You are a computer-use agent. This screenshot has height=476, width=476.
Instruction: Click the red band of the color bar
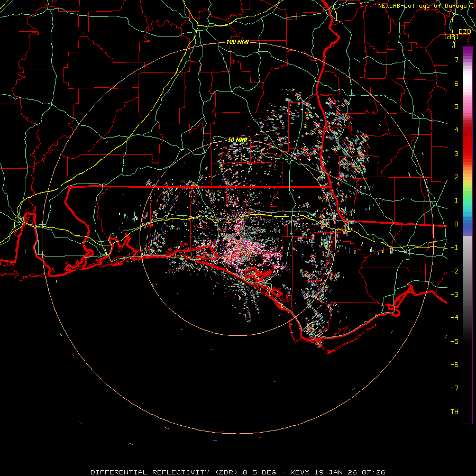[x=467, y=143]
